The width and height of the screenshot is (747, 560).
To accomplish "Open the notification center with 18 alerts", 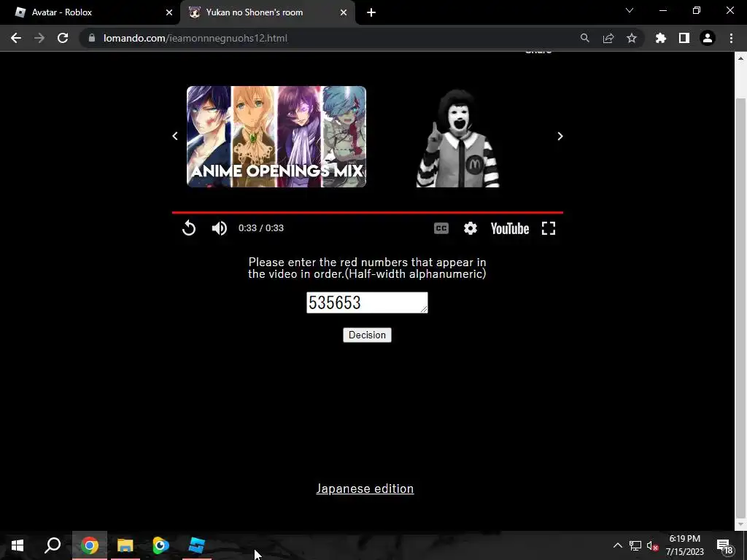I will pos(724,545).
